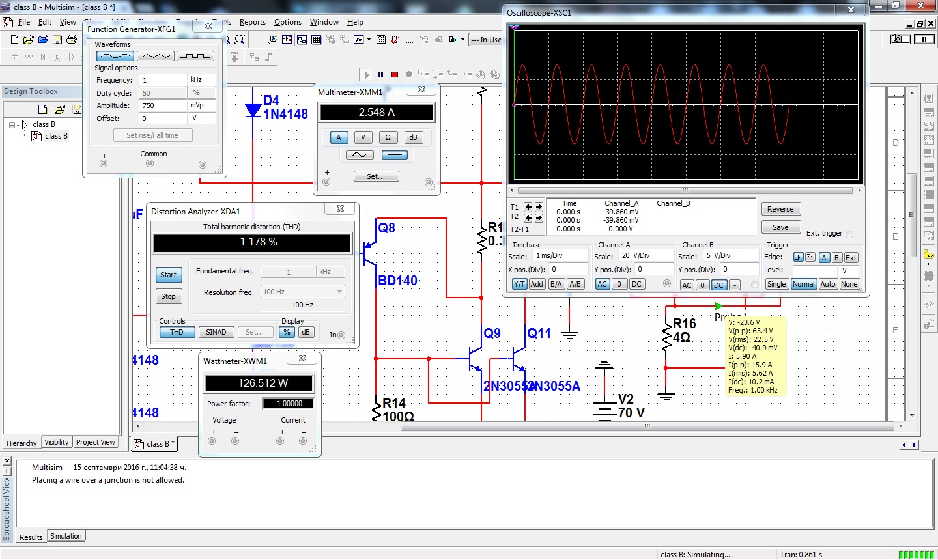Screen dimensions: 938x560
Task: Move oscilloscope T1 cursor right
Action: [539, 207]
